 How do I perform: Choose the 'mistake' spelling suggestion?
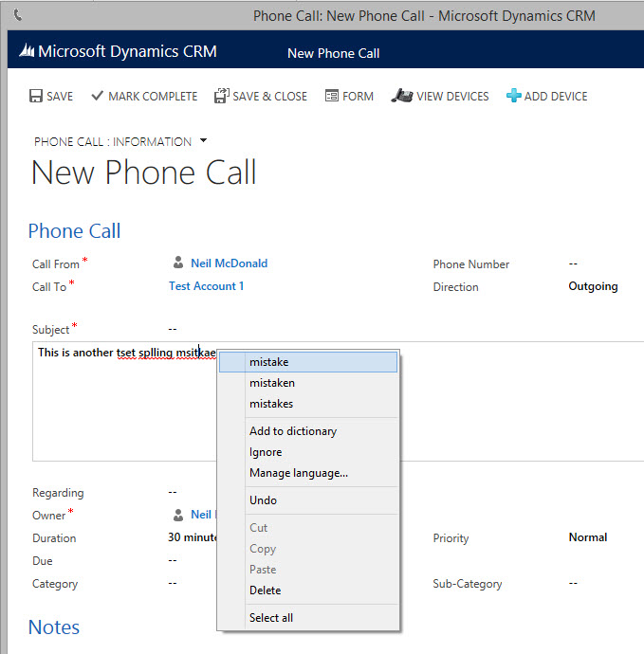point(268,362)
